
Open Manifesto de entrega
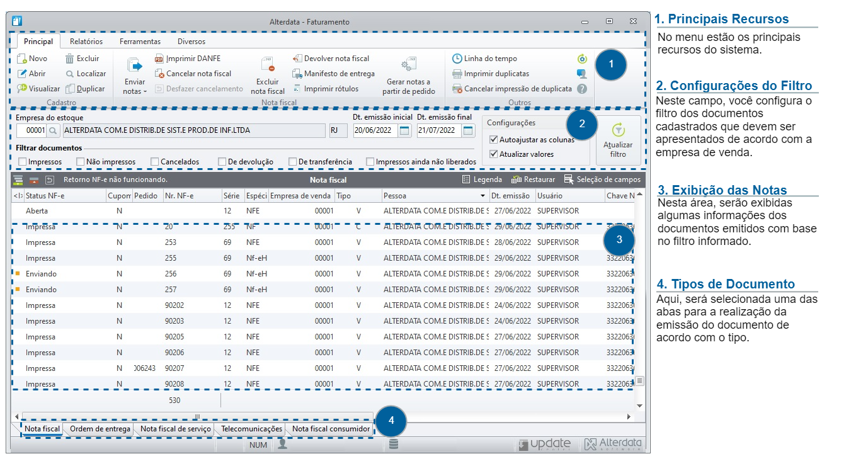pos(334,74)
